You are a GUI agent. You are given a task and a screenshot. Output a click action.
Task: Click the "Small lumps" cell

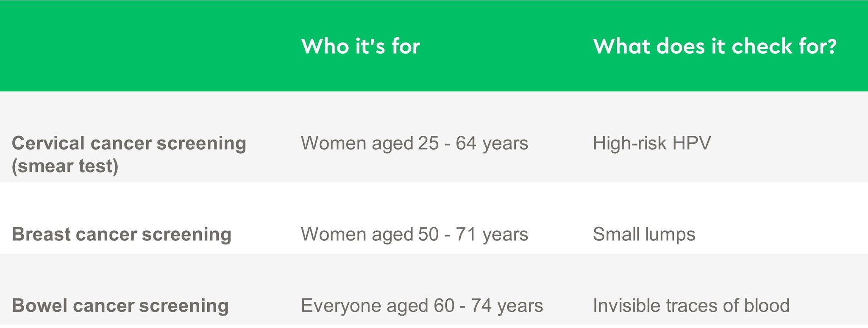pos(644,234)
